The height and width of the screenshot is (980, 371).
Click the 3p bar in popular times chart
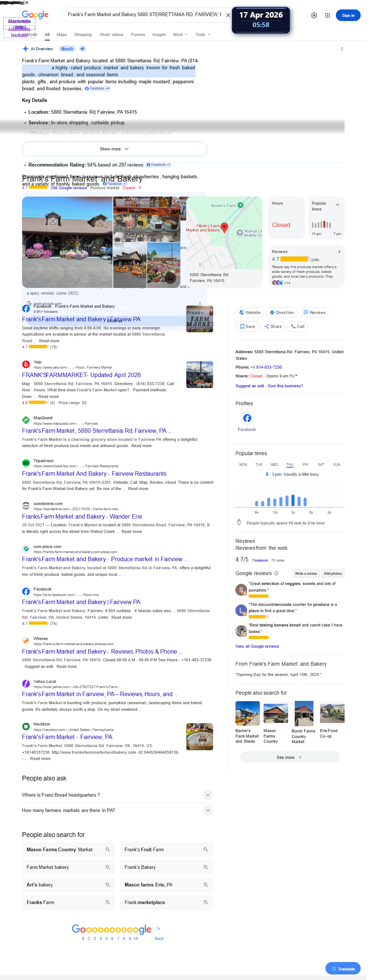[293, 500]
